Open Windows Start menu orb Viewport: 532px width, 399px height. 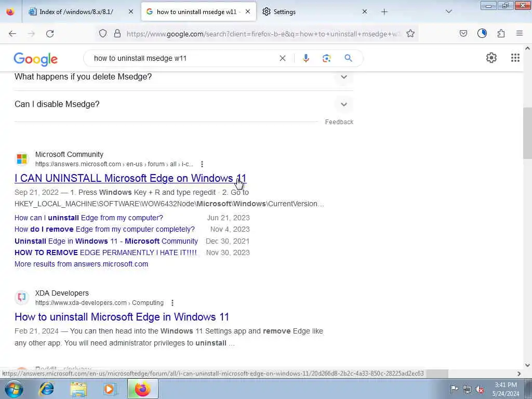pyautogui.click(x=14, y=389)
